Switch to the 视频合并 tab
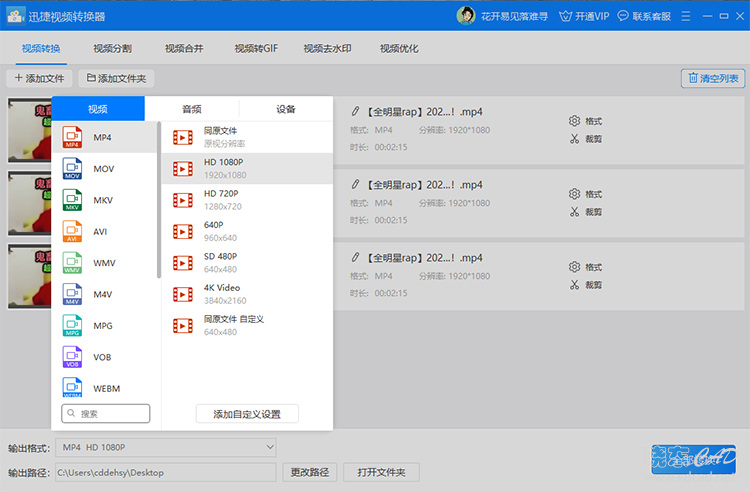This screenshot has width=750, height=492. pos(184,48)
